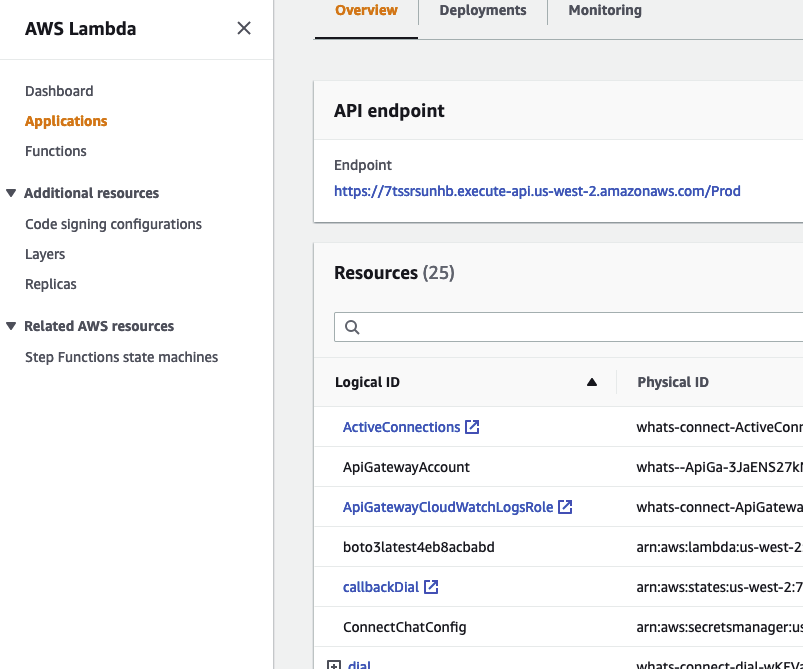Open Step Functions state machines
The height and width of the screenshot is (669, 803).
coord(121,357)
